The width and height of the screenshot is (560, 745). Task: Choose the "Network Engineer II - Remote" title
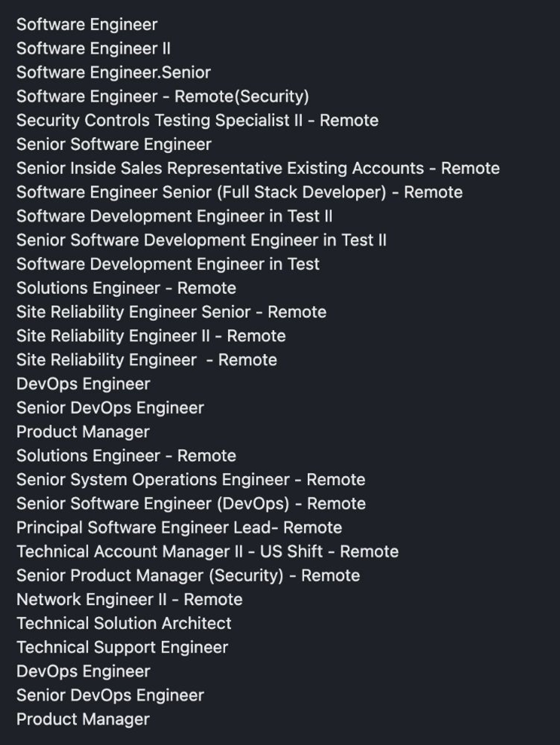coord(129,599)
